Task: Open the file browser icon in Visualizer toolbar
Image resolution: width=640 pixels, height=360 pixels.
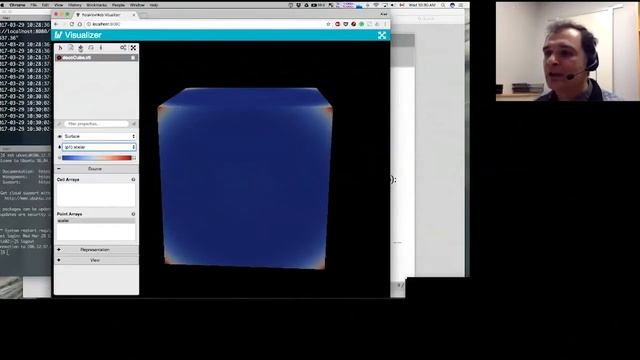Action: [x=71, y=48]
